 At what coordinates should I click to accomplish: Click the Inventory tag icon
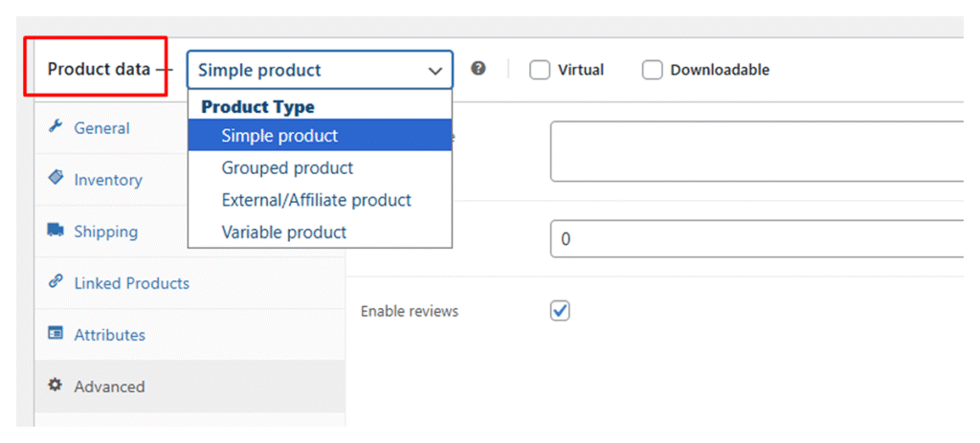(56, 179)
